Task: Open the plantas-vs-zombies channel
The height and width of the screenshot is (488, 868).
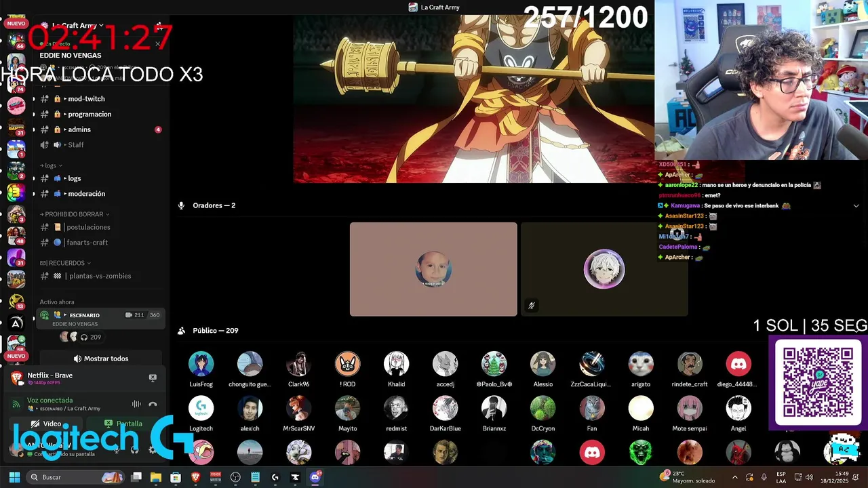Action: (100, 276)
